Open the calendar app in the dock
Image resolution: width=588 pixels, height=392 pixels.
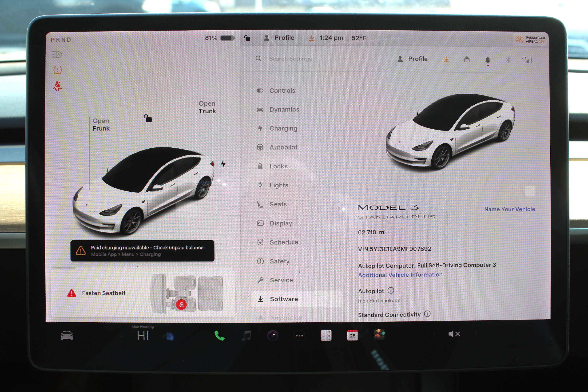coord(352,335)
